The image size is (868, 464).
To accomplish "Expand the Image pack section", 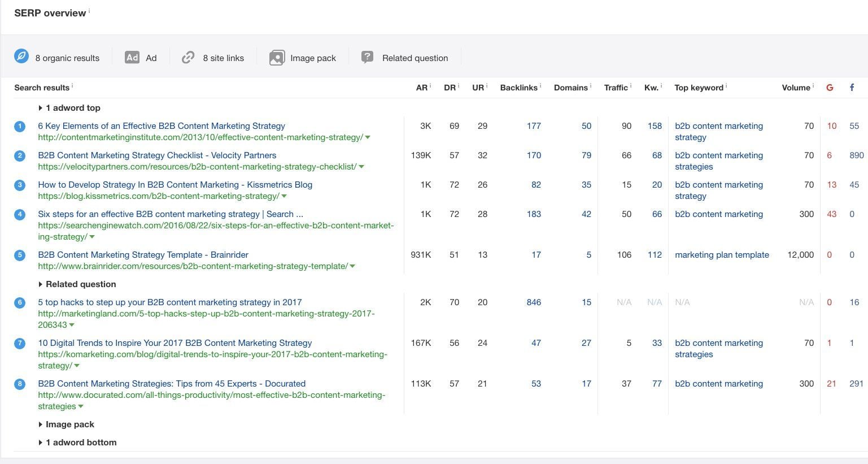I will (x=66, y=424).
